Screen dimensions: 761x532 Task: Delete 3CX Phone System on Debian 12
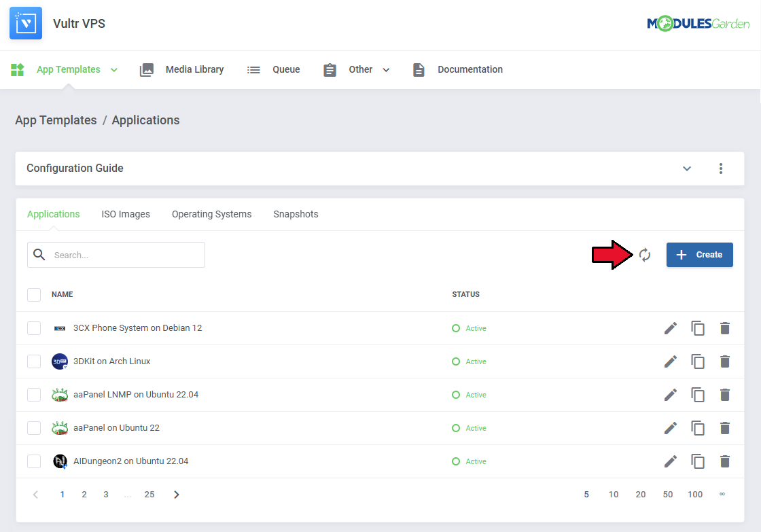click(x=724, y=329)
